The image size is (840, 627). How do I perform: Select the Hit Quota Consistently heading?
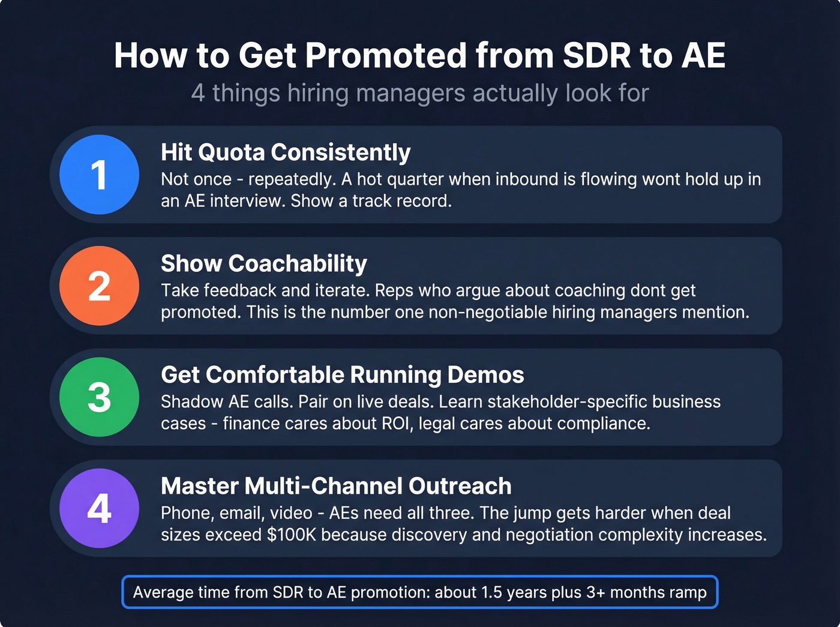tap(286, 152)
